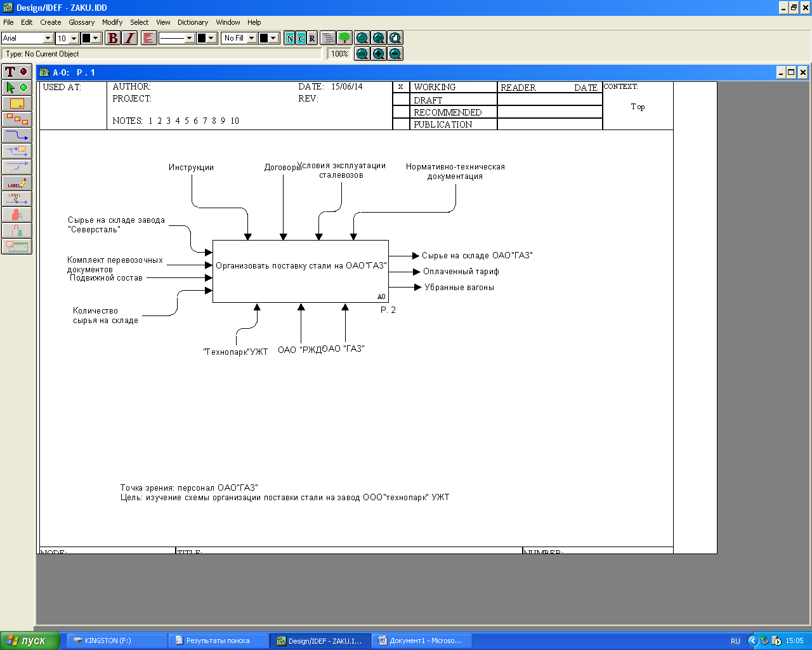Open the Window menu
This screenshot has height=650, width=812.
(x=228, y=22)
